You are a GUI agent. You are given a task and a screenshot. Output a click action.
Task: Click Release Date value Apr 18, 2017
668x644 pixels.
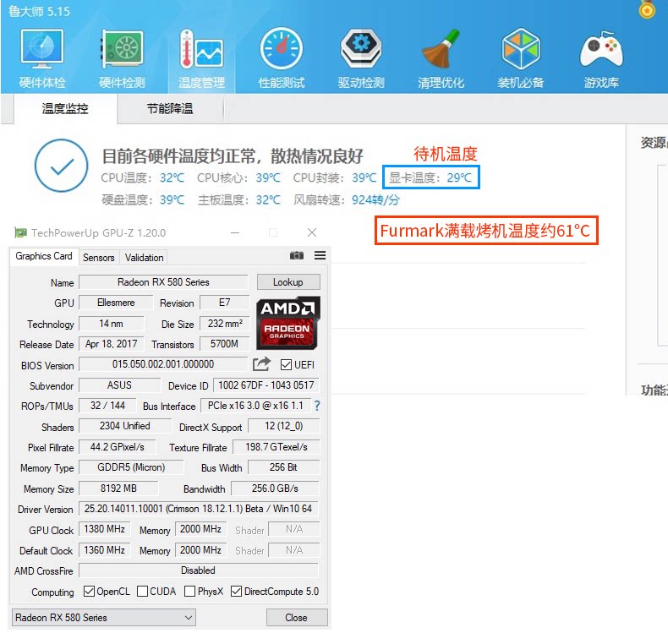click(x=111, y=344)
